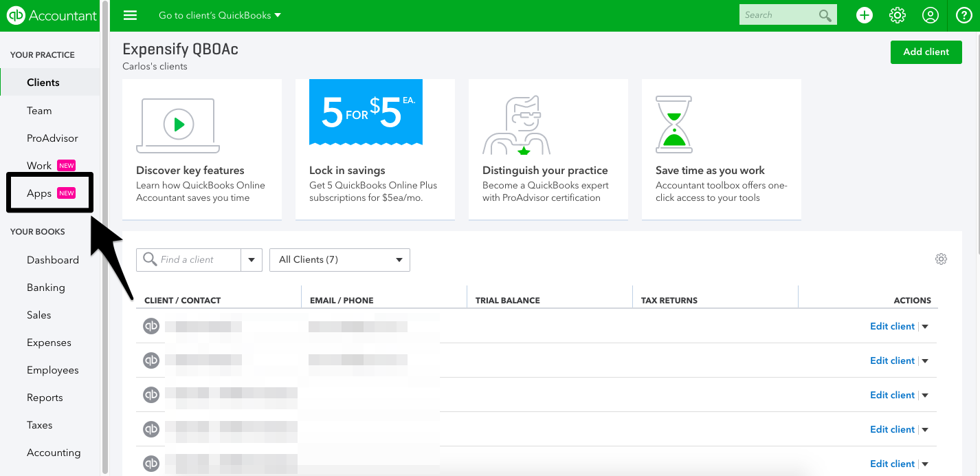Open Accounting in the sidebar
Screen dimensions: 980x476
54,453
